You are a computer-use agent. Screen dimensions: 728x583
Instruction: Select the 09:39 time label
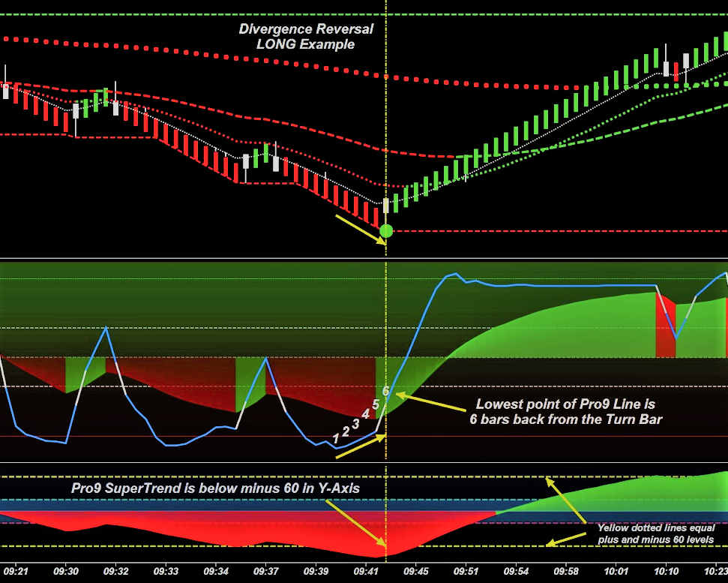pyautogui.click(x=316, y=571)
